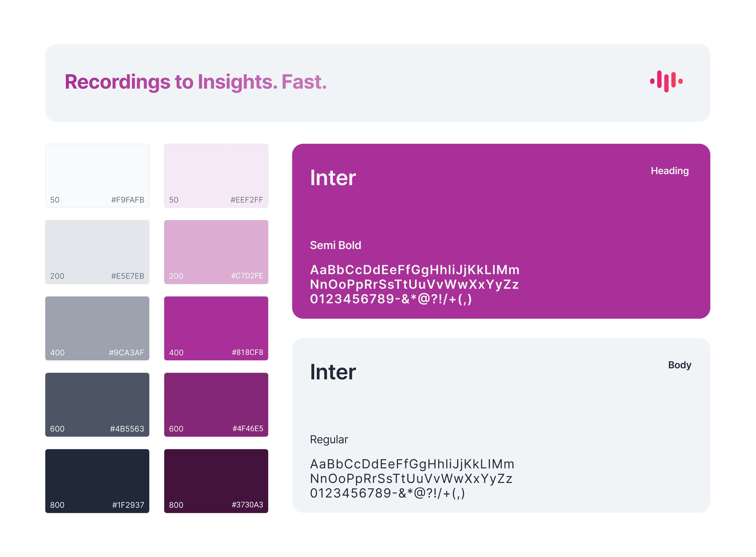Choose the pink 200 swatch #C7D2FE
Screen dimensions: 756x557
pos(216,252)
